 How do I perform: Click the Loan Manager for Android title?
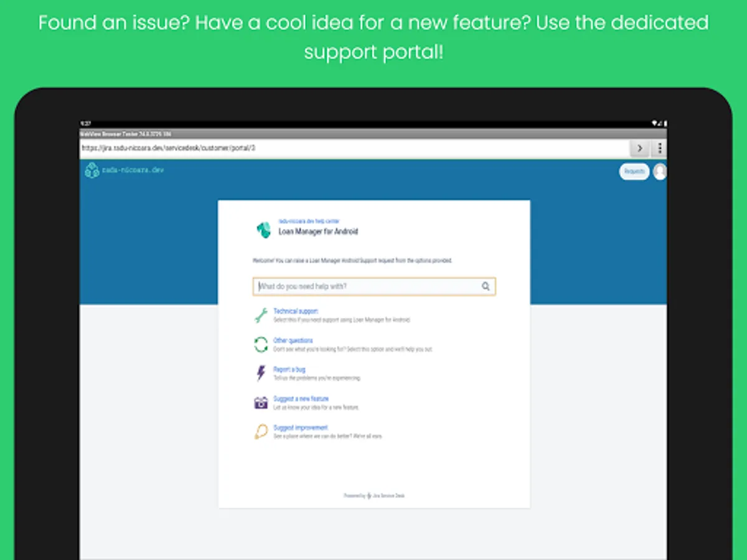[x=318, y=231]
